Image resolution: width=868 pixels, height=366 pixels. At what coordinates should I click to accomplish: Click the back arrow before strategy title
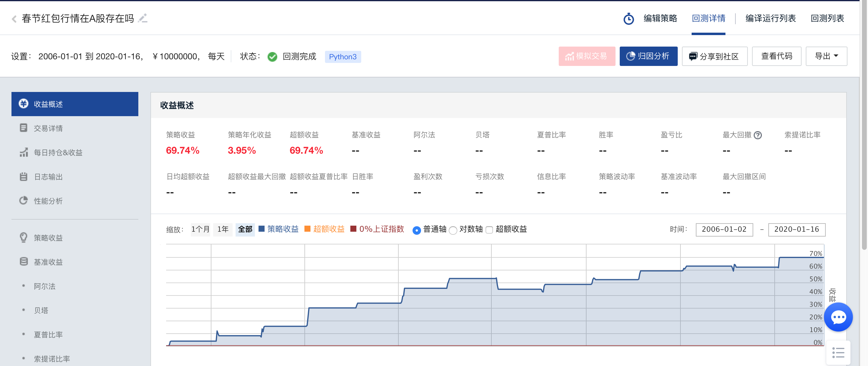pyautogui.click(x=14, y=18)
